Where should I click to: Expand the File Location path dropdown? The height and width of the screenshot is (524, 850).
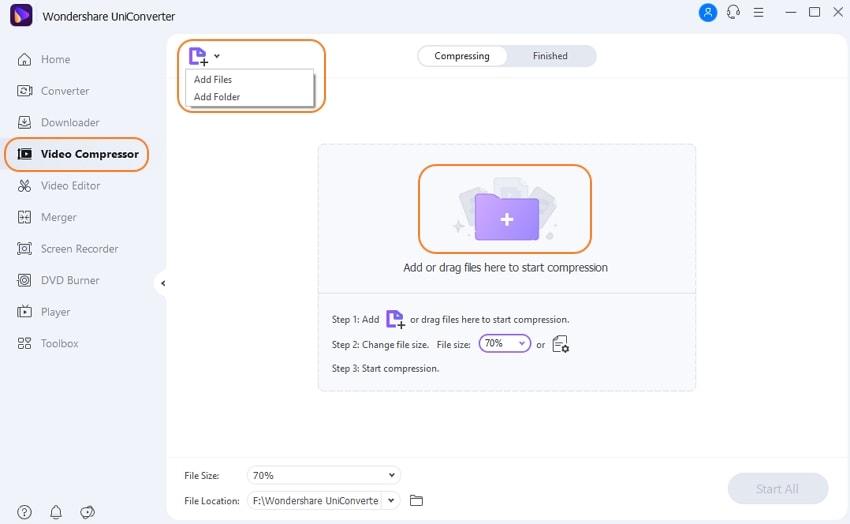(391, 500)
